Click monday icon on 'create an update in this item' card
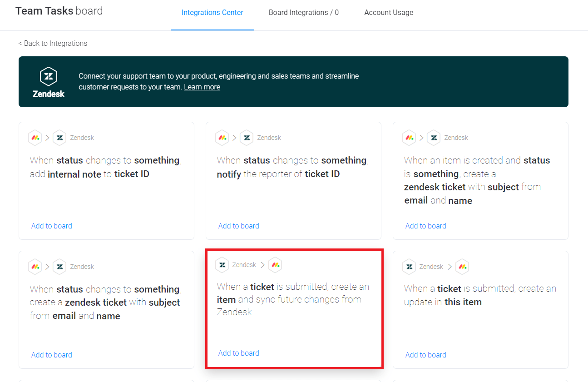Screen dimensions: 588x382 pyautogui.click(x=462, y=267)
